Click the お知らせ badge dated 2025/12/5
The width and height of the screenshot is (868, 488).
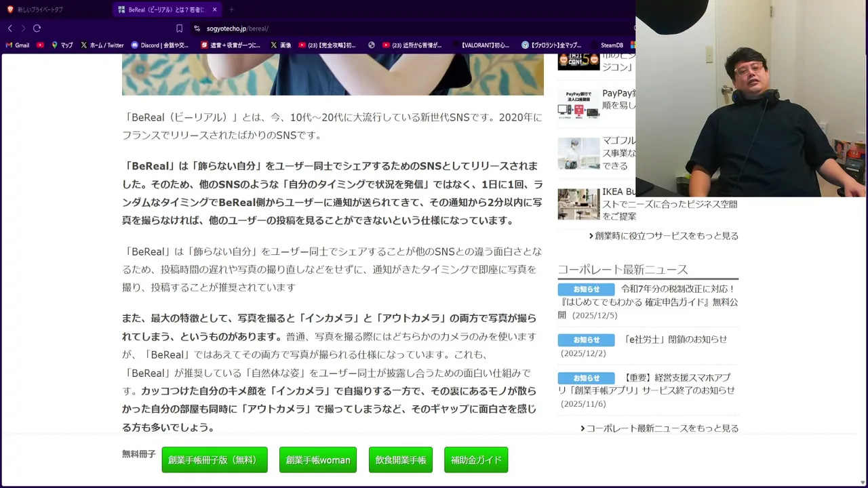(x=587, y=289)
